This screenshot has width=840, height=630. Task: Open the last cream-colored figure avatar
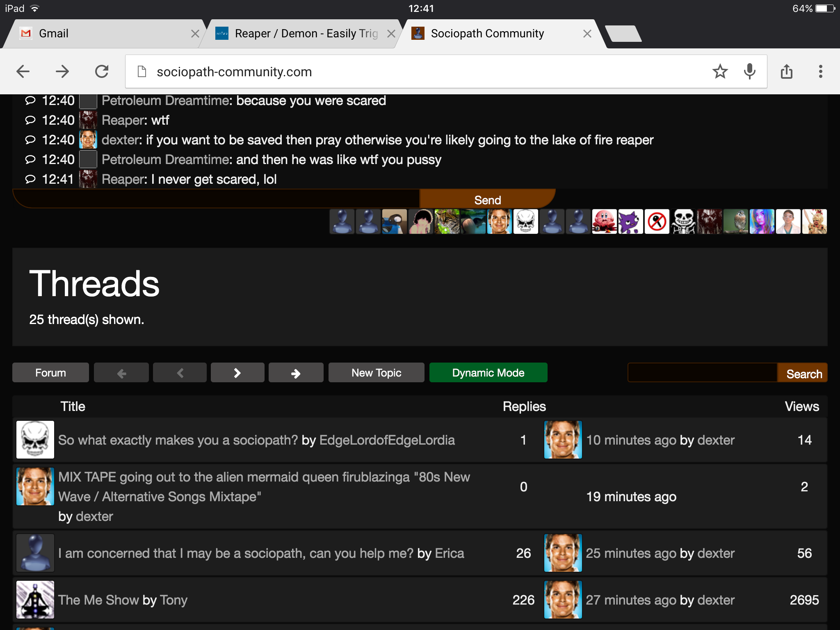814,221
